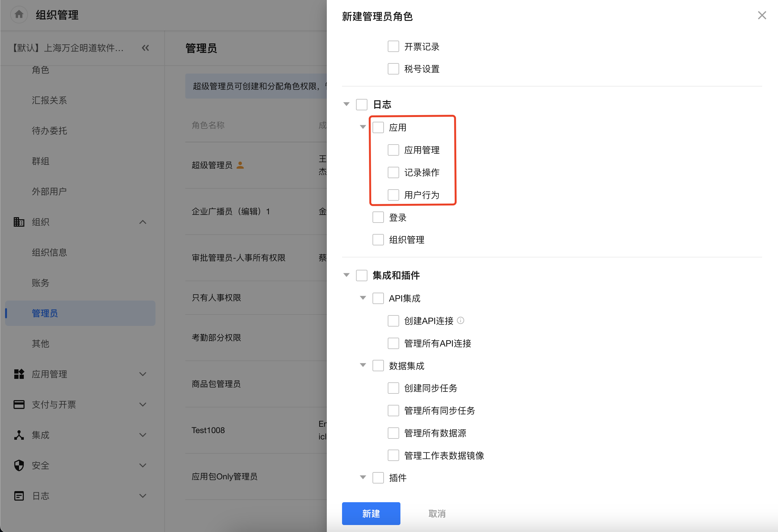Click the 支付与开票 card icon
The width and height of the screenshot is (778, 532).
(19, 405)
